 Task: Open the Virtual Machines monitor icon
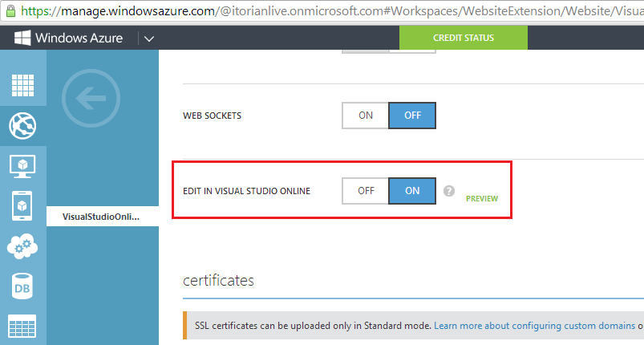point(22,166)
